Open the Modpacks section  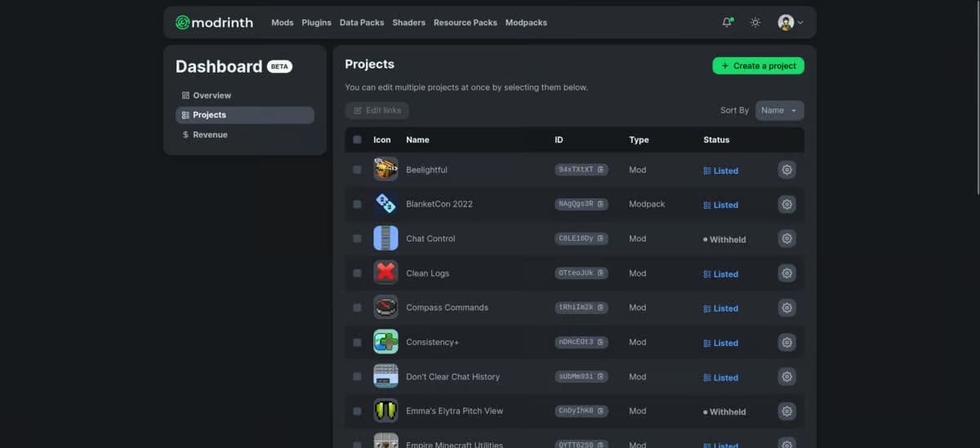coord(526,22)
